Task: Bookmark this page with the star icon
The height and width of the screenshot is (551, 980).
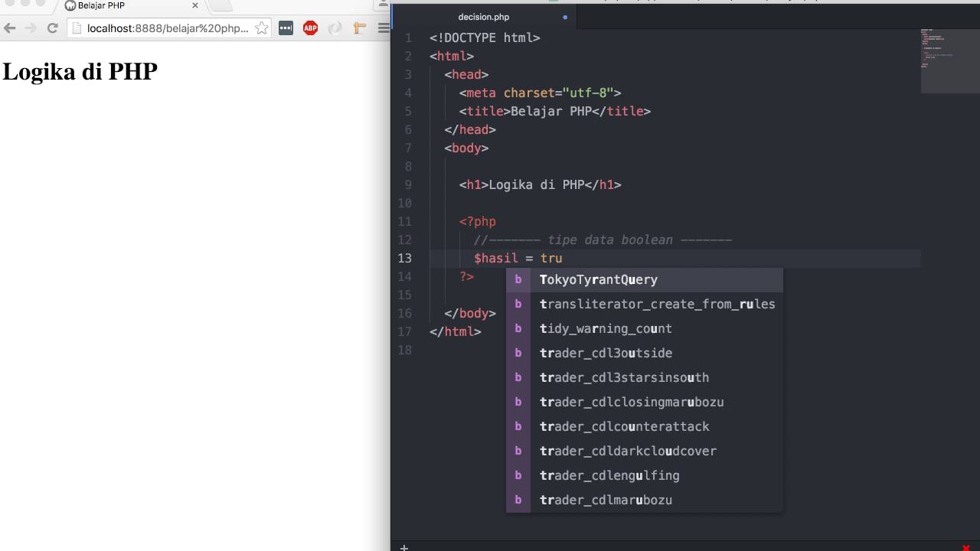Action: pyautogui.click(x=262, y=28)
